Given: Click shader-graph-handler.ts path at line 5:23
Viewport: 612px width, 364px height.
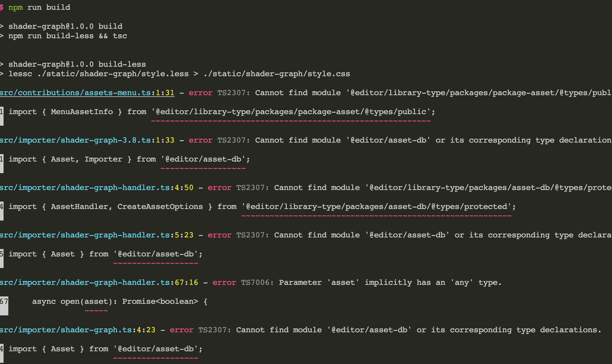Looking at the screenshot, I should coord(85,235).
